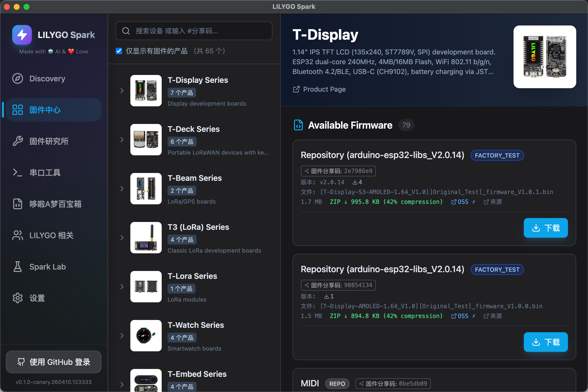The width and height of the screenshot is (588, 392).
Task: Click 使用 GitHub 登录 button
Action: pyautogui.click(x=54, y=362)
